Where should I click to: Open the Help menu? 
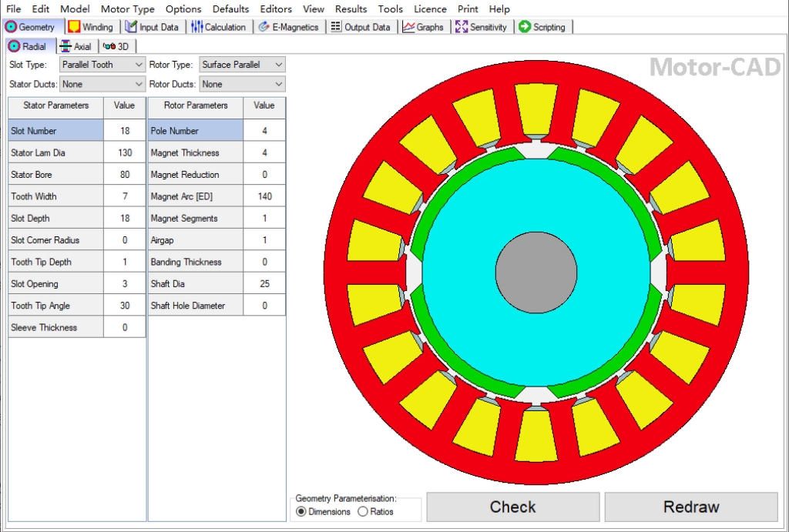pyautogui.click(x=499, y=9)
